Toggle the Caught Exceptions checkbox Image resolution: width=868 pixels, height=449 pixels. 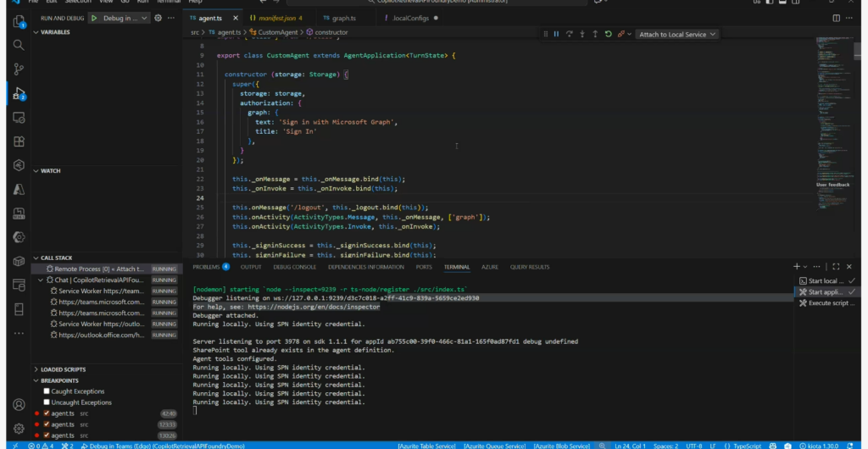click(47, 391)
